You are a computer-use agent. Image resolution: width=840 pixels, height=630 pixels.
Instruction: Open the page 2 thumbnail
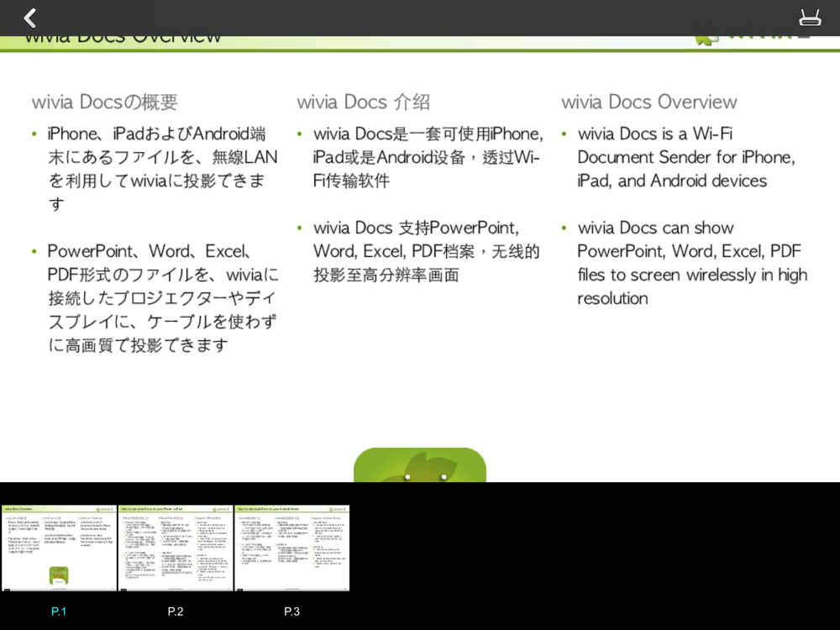[x=176, y=548]
